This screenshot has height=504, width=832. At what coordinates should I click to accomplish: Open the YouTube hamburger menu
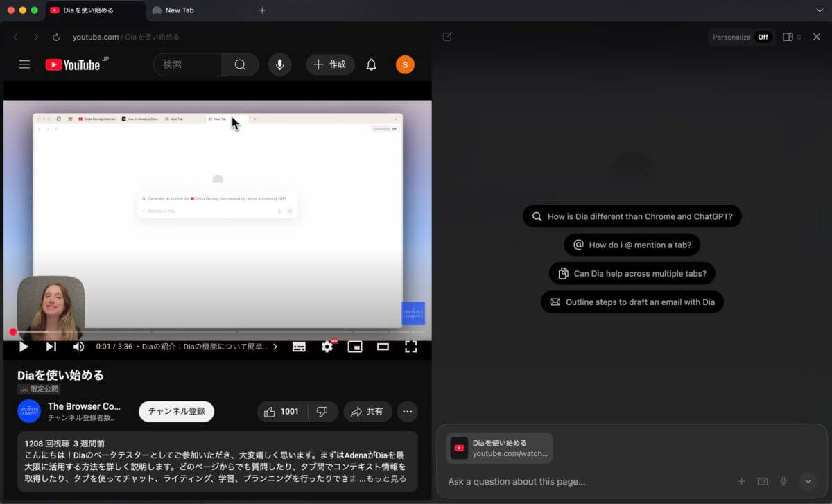24,64
